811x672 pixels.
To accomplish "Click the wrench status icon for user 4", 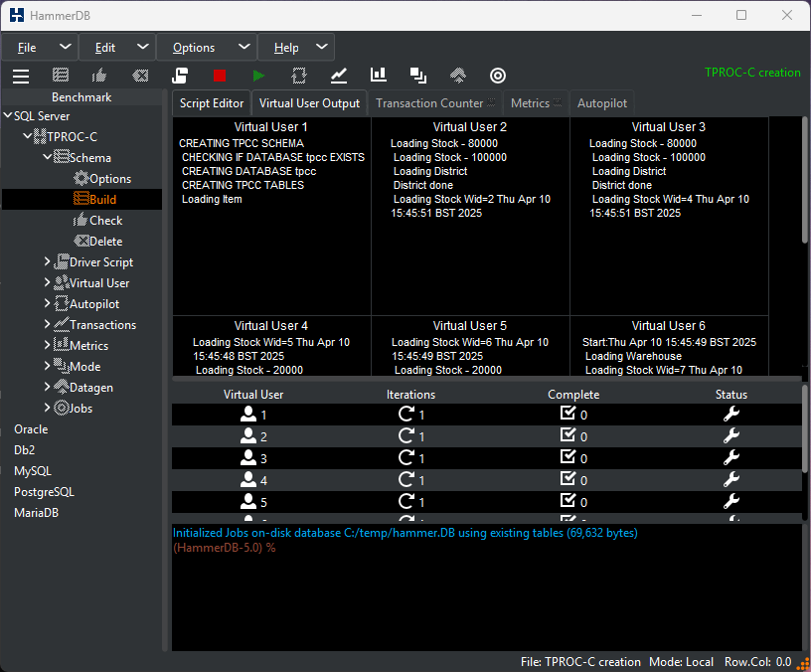I will click(731, 479).
